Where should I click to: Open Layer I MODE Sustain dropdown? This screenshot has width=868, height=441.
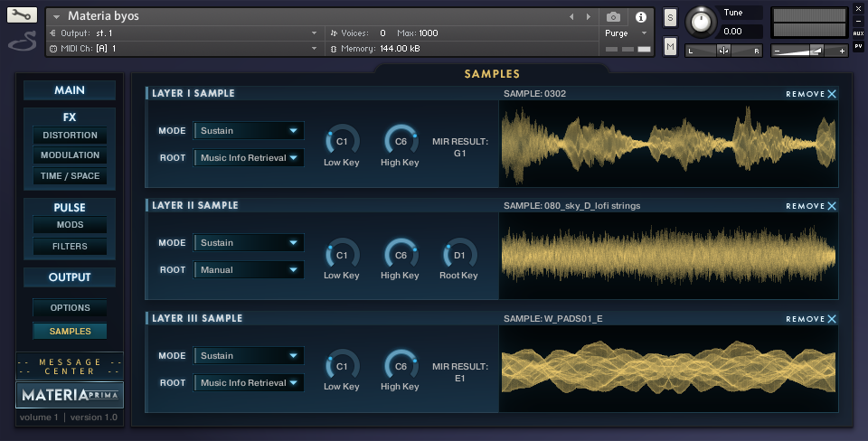249,131
